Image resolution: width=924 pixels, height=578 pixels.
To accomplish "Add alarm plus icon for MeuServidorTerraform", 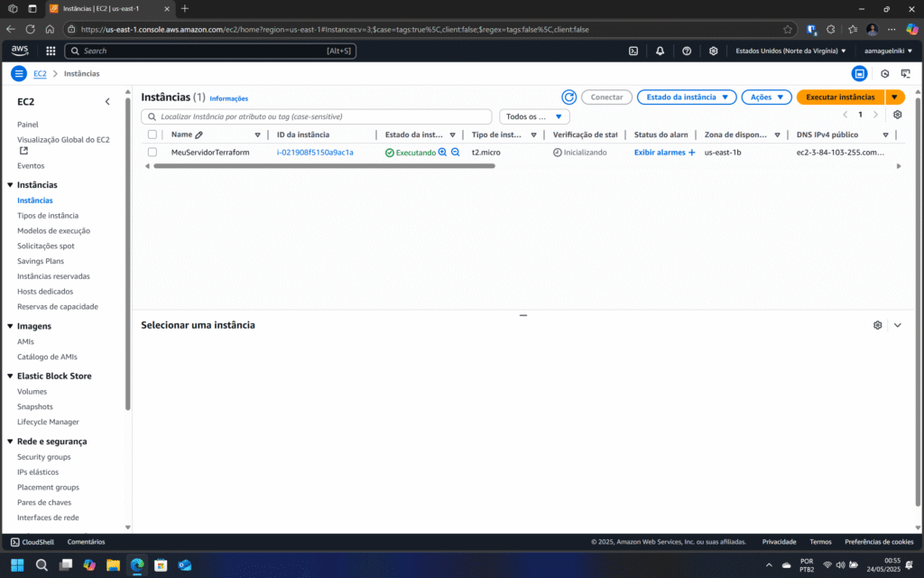I will (692, 152).
